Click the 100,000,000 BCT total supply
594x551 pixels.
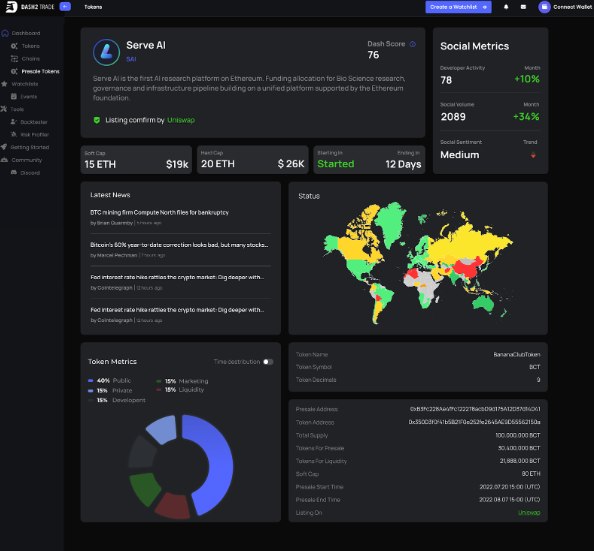click(518, 435)
